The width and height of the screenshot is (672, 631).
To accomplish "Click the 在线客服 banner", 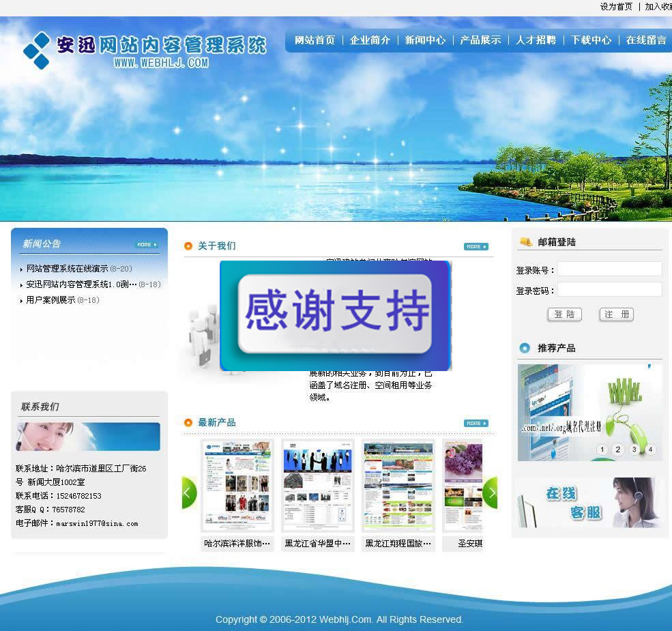I will click(589, 503).
